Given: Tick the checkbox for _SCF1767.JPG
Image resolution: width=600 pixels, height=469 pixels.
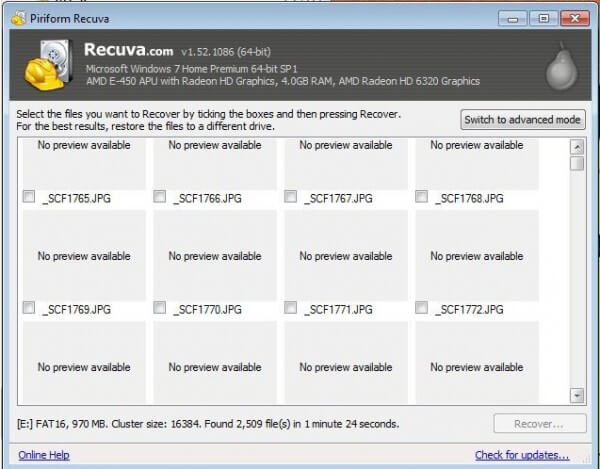Looking at the screenshot, I should [x=290, y=197].
